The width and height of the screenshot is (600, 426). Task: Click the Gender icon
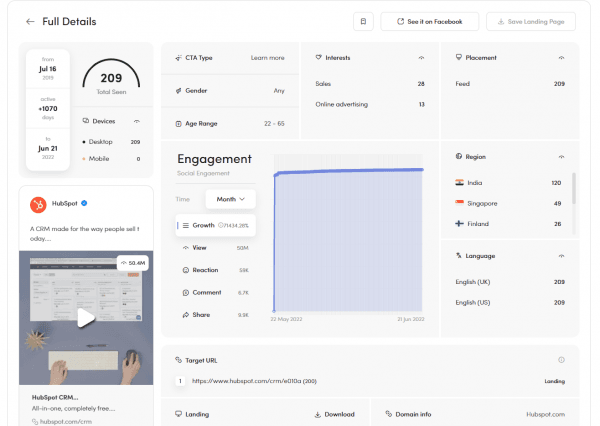(178, 91)
